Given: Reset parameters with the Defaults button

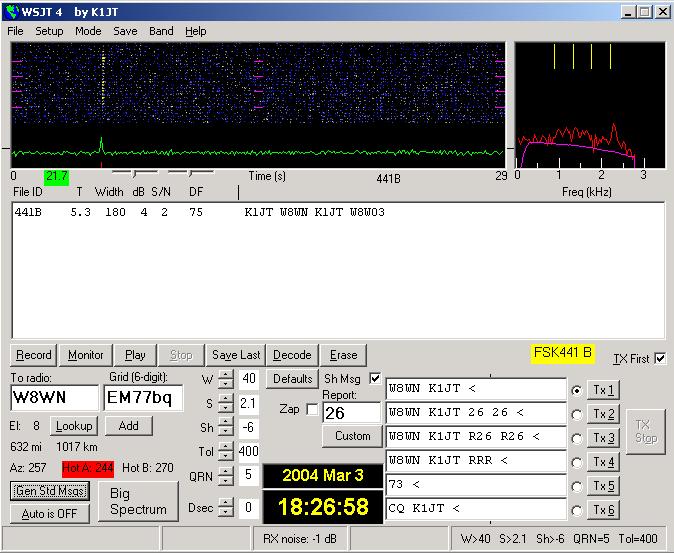Looking at the screenshot, I should pos(293,379).
